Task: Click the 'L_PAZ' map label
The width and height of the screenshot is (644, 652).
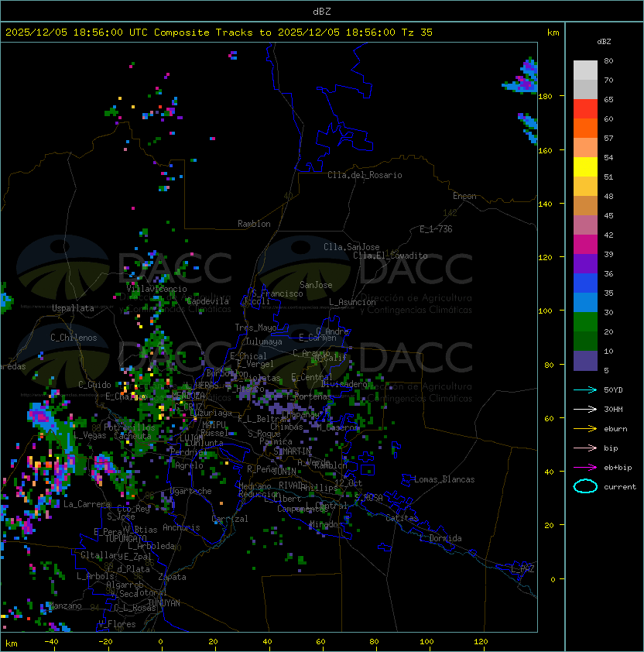Action: [x=522, y=569]
